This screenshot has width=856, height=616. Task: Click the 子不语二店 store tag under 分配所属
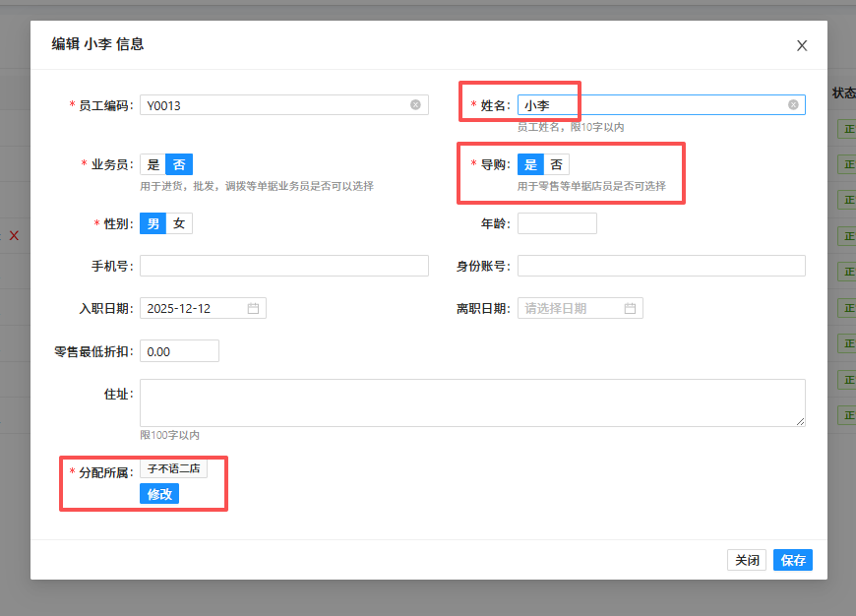coord(175,468)
